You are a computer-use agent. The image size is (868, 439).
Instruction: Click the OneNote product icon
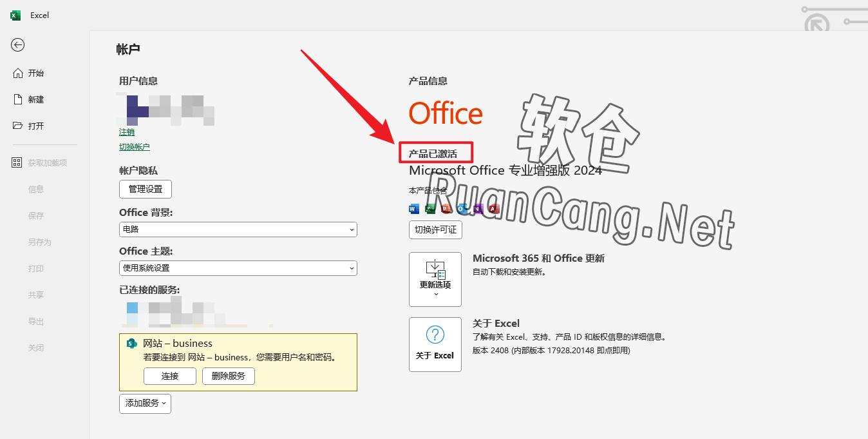point(478,208)
